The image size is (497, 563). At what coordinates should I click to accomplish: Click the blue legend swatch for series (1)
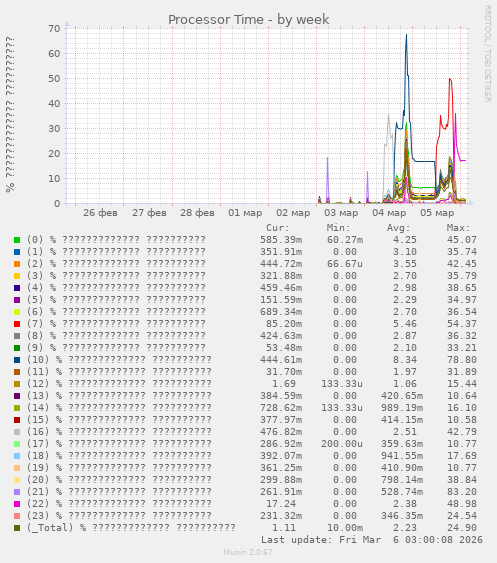click(17, 252)
